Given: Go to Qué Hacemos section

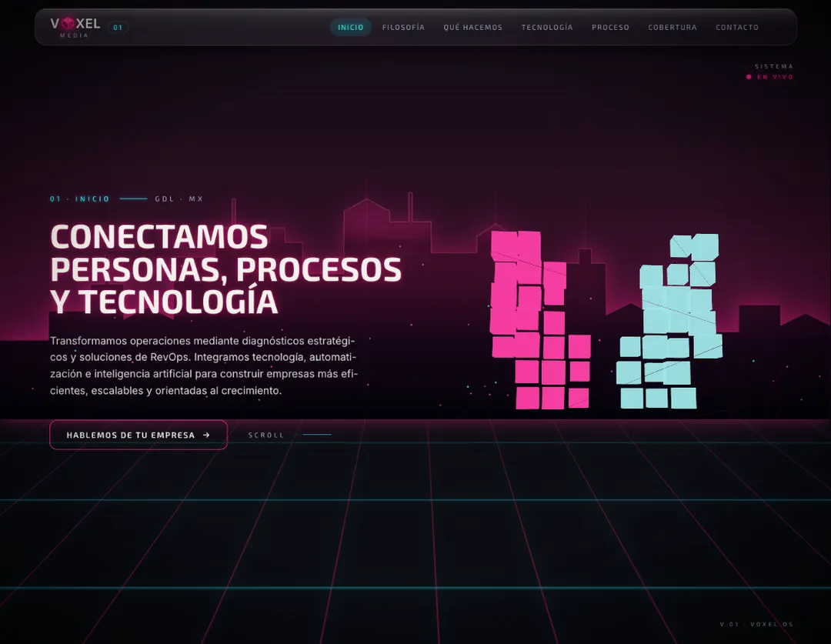Looking at the screenshot, I should tap(472, 27).
